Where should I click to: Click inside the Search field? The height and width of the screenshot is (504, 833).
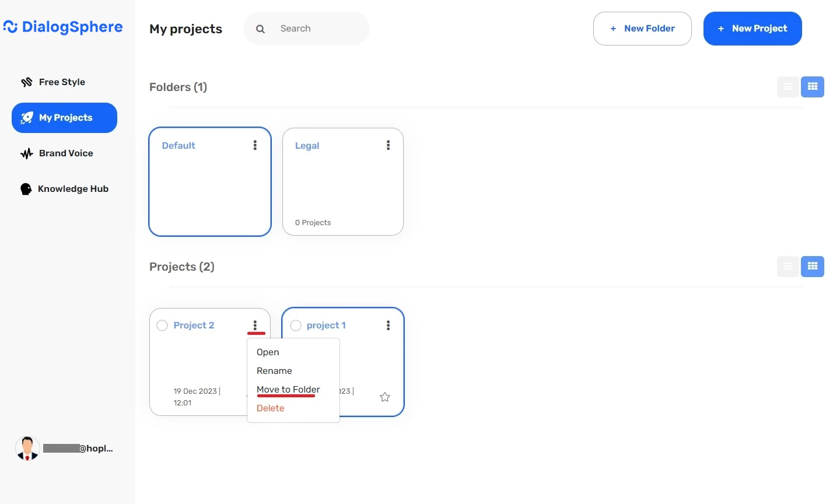[x=309, y=28]
